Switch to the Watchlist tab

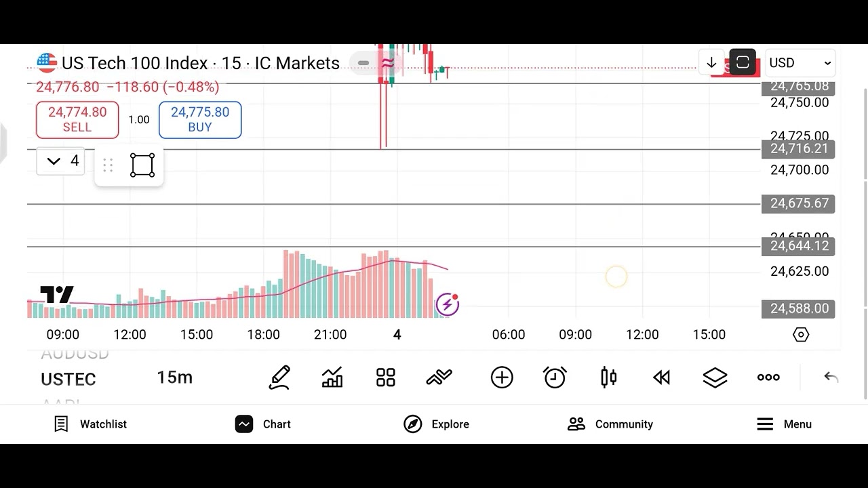click(90, 424)
